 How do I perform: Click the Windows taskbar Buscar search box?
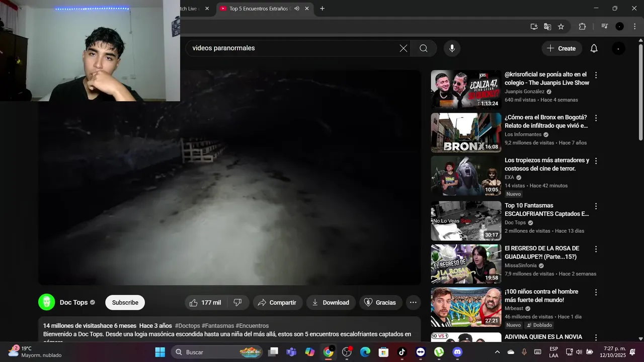(x=217, y=352)
